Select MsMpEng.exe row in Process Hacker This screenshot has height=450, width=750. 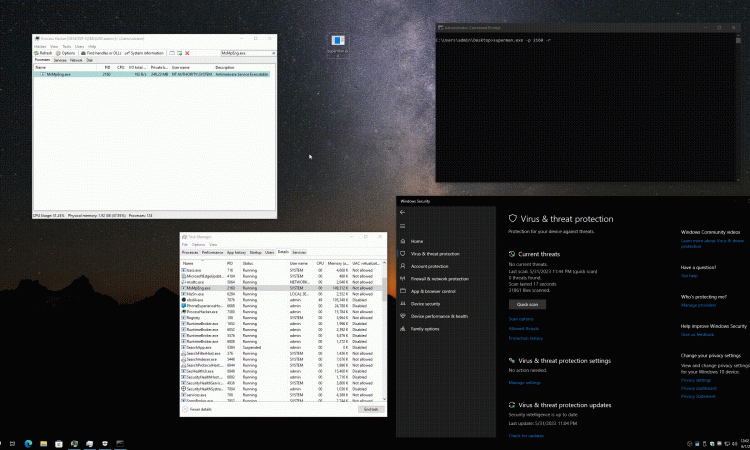(152, 75)
